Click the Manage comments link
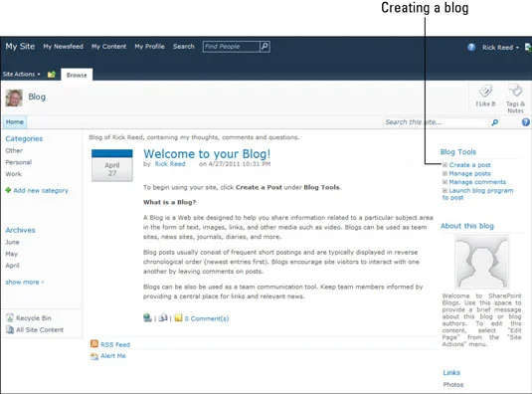Screen dimensions: 532x394 click(477, 182)
